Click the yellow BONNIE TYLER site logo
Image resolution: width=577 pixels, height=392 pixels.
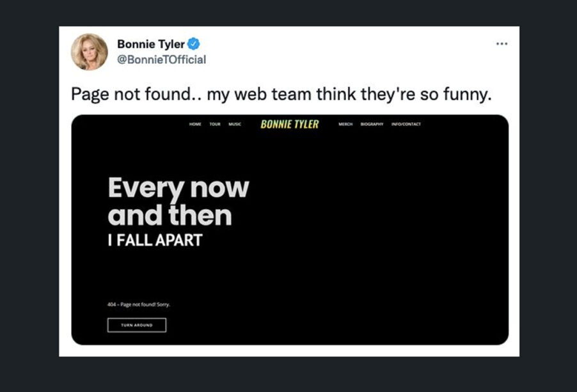(x=290, y=124)
